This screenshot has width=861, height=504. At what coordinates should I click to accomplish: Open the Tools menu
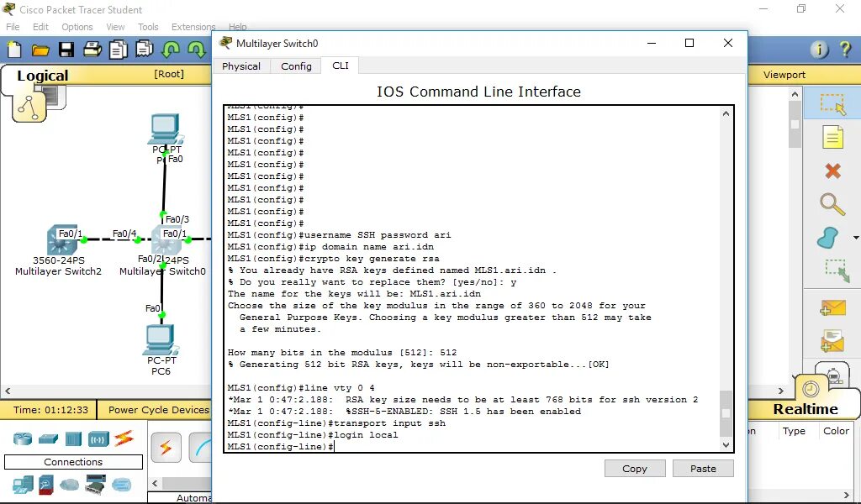pyautogui.click(x=148, y=27)
